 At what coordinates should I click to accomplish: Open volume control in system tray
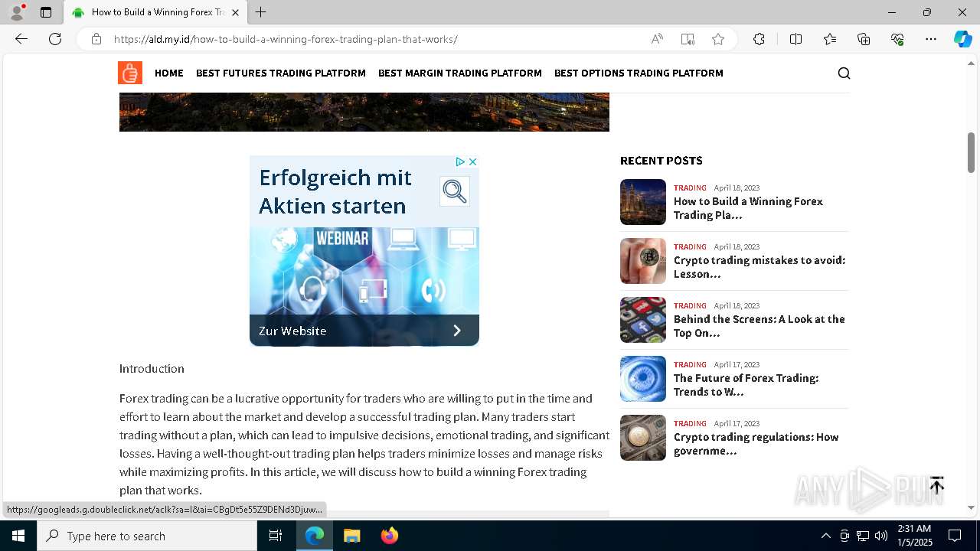click(881, 536)
